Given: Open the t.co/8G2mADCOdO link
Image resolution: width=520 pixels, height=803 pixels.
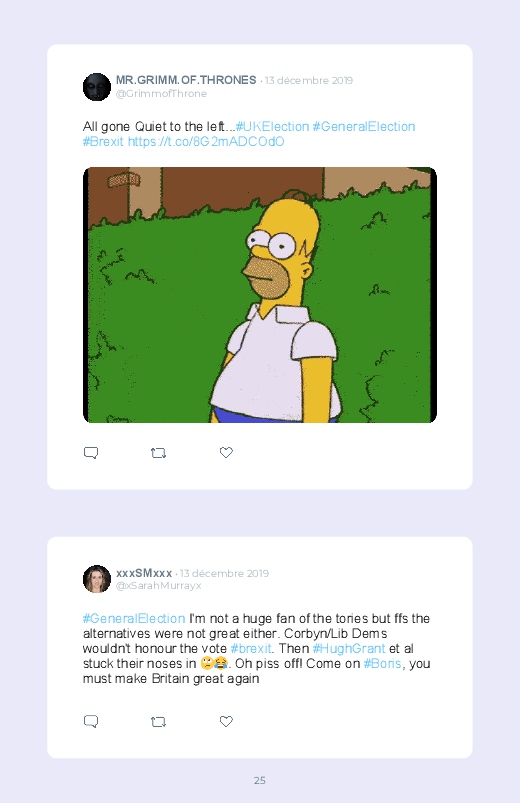Looking at the screenshot, I should pos(206,142).
